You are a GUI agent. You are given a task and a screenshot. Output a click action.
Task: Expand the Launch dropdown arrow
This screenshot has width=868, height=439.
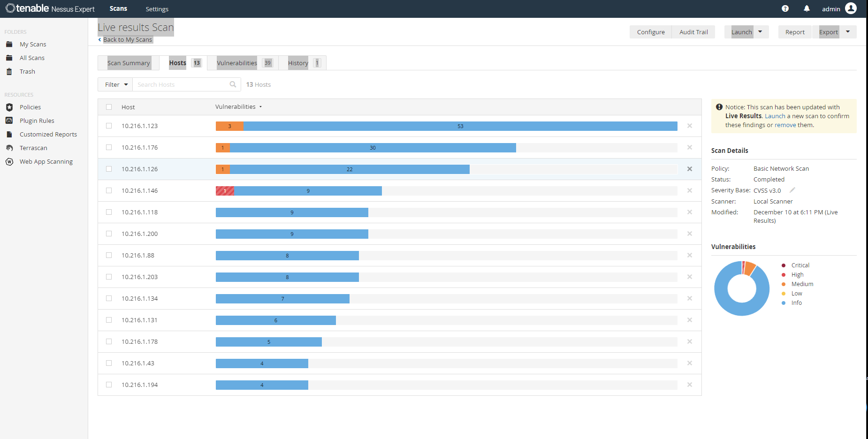point(761,32)
